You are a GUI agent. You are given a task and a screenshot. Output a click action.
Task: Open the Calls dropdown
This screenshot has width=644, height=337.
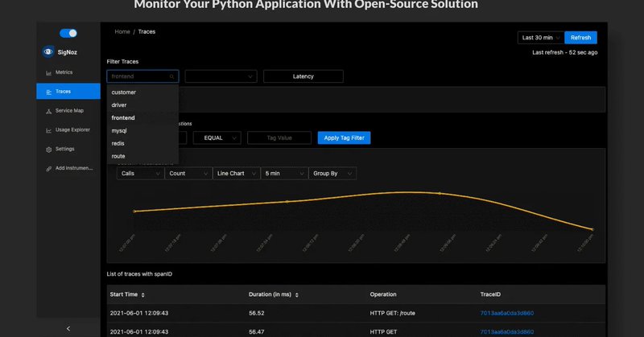pos(140,174)
